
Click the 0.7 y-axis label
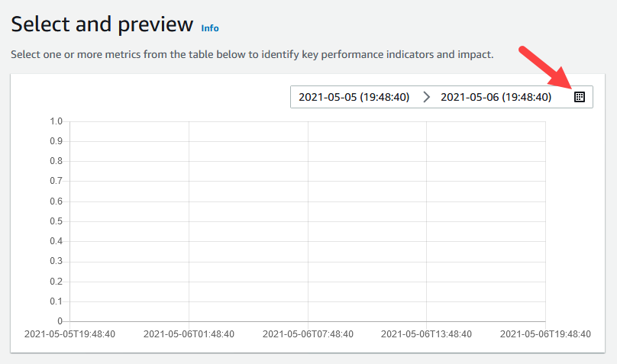pos(57,181)
